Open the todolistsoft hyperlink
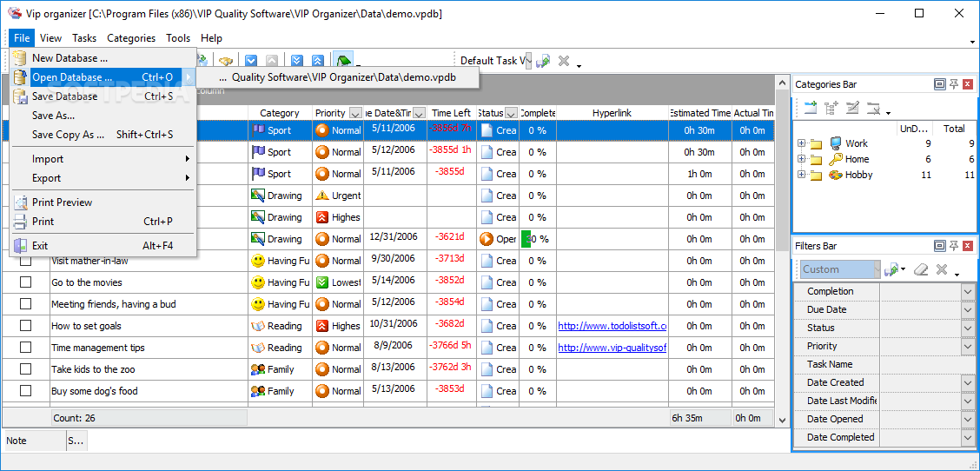Image resolution: width=980 pixels, height=471 pixels. [612, 326]
